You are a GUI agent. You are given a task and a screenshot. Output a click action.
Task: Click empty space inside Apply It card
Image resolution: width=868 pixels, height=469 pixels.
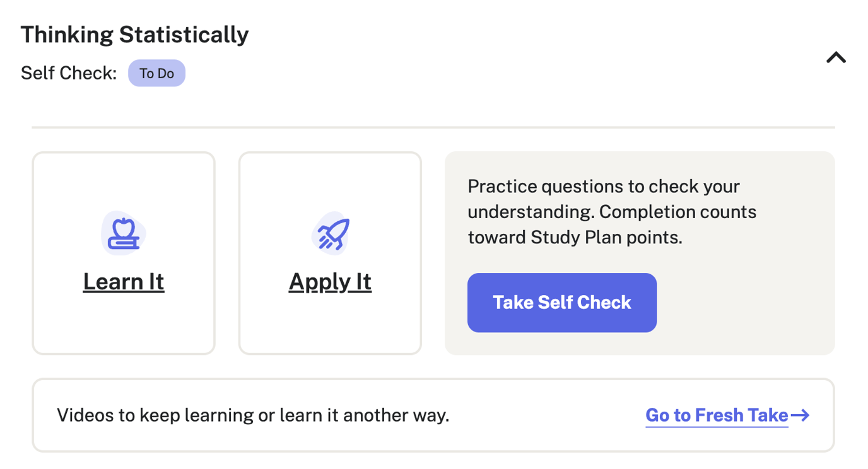(x=330, y=325)
